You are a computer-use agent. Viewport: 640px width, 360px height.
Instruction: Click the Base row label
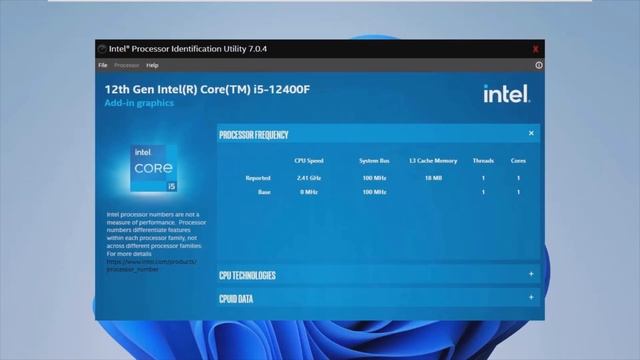(x=264, y=192)
